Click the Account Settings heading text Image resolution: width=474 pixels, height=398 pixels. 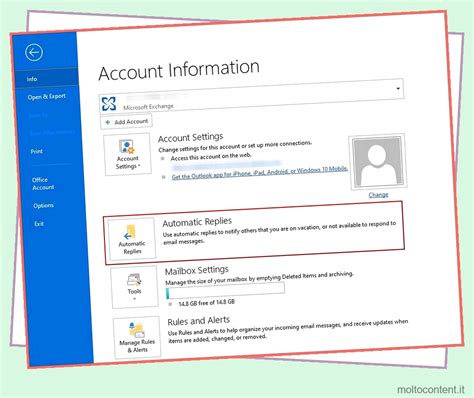[x=191, y=137]
